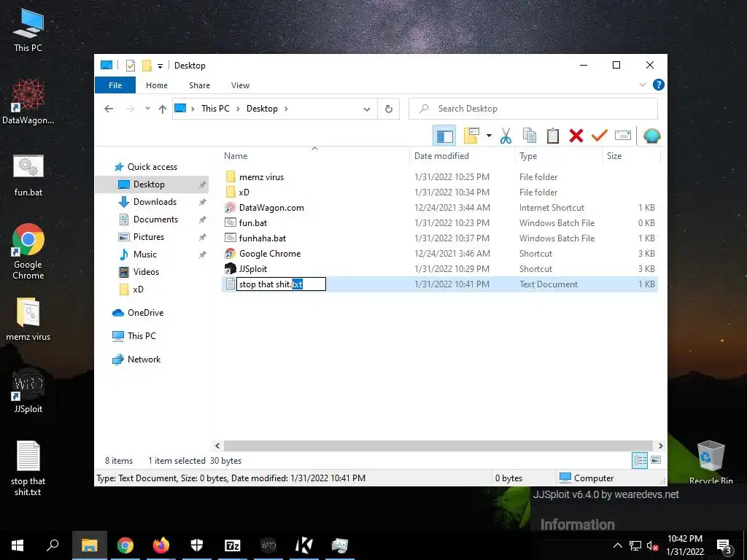This screenshot has height=560, width=747.
Task: Open address bar history dropdown
Action: (366, 109)
